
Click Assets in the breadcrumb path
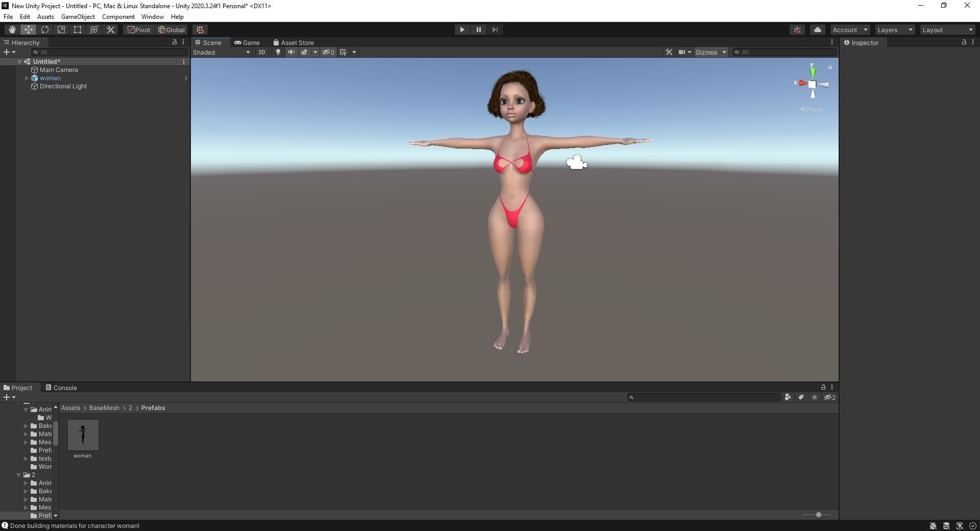tap(70, 408)
